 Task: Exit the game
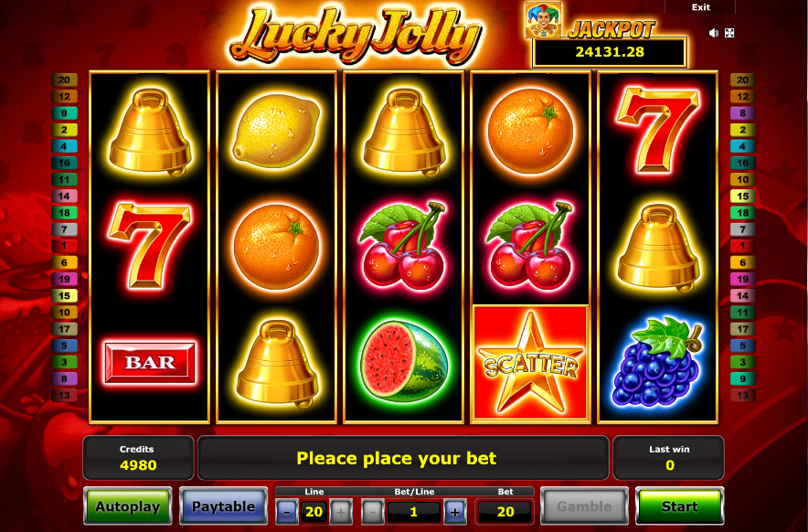coord(700,7)
